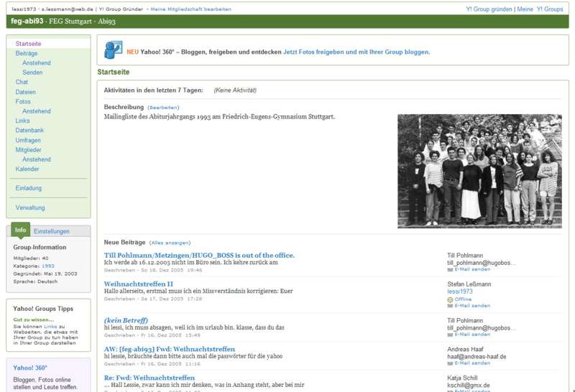
Task: Click envelope icon beside Stefan Leßmann's E-Mail senden
Action: (450, 306)
